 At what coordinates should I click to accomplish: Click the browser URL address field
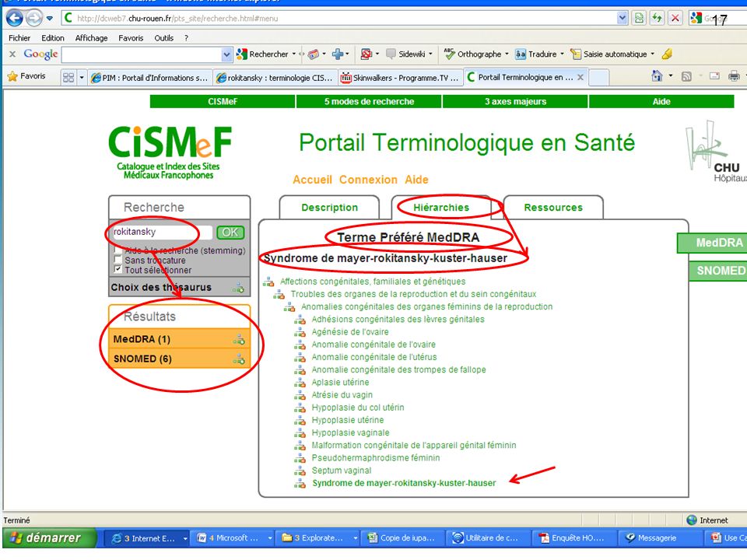(338, 18)
